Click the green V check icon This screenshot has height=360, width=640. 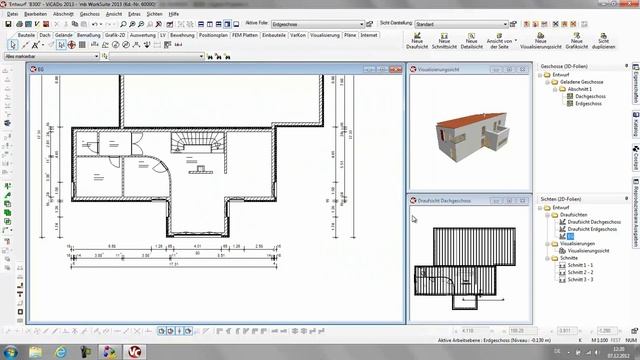(37, 24)
